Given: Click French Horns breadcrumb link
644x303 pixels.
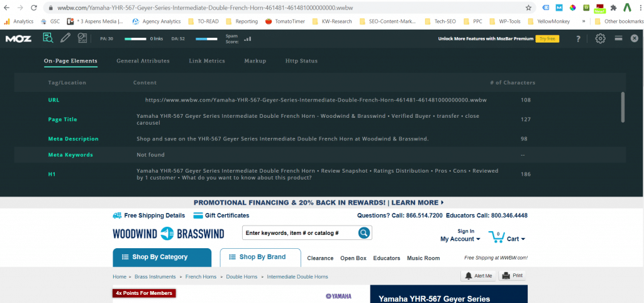Looking at the screenshot, I should point(201,277).
